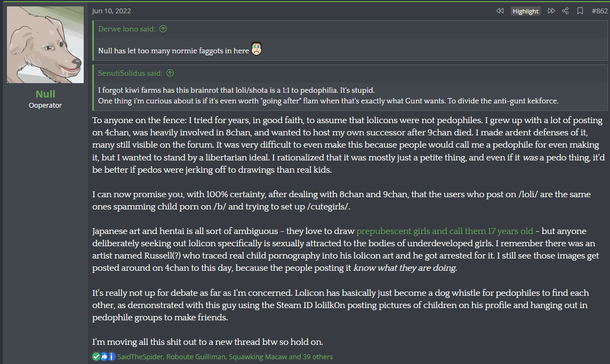This screenshot has width=610, height=364.
Task: Click the Highlight button
Action: [x=526, y=11]
